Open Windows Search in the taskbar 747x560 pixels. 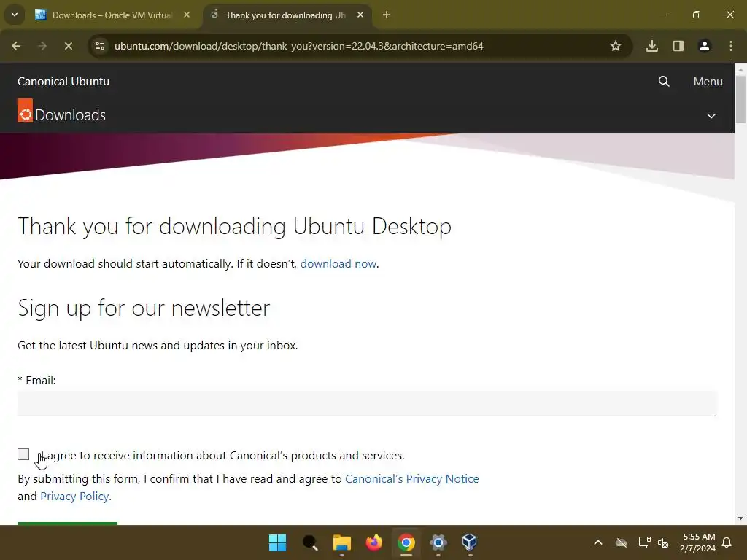tap(310, 542)
